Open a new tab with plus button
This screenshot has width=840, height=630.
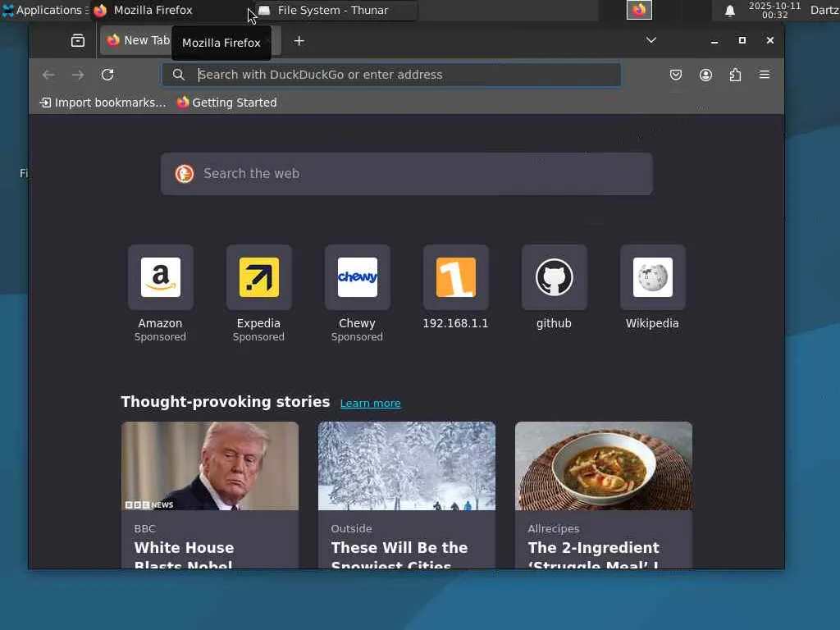(299, 41)
